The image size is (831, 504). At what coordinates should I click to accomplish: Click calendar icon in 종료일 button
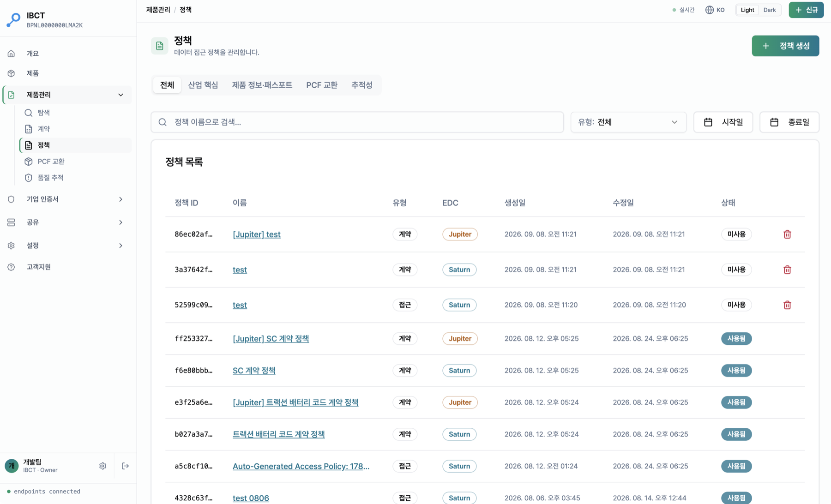[x=774, y=122]
